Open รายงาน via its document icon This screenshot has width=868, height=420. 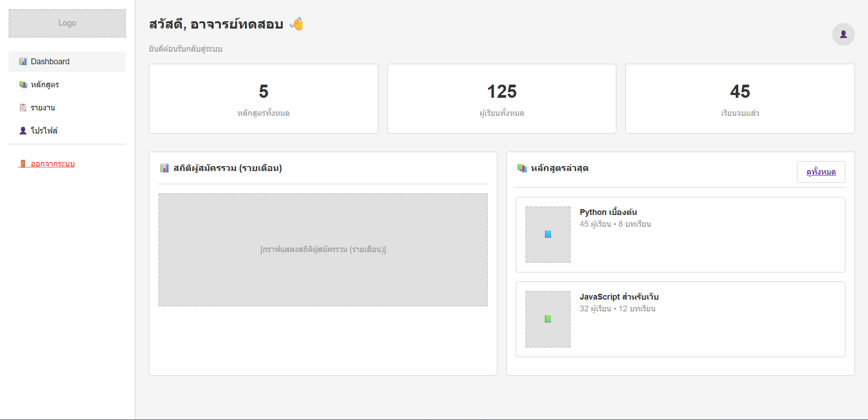(x=22, y=107)
